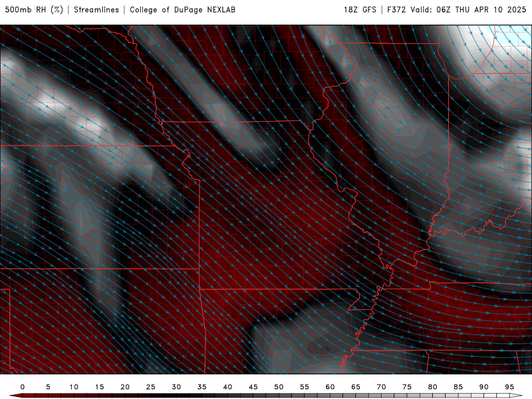Click the legend value "65"
Screen dimensions: 532x399
(356, 387)
